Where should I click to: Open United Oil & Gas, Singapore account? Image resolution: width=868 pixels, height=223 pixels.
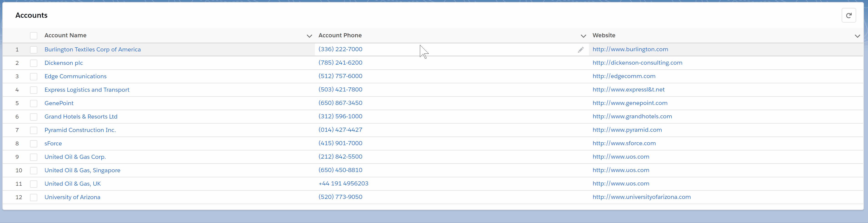point(82,170)
